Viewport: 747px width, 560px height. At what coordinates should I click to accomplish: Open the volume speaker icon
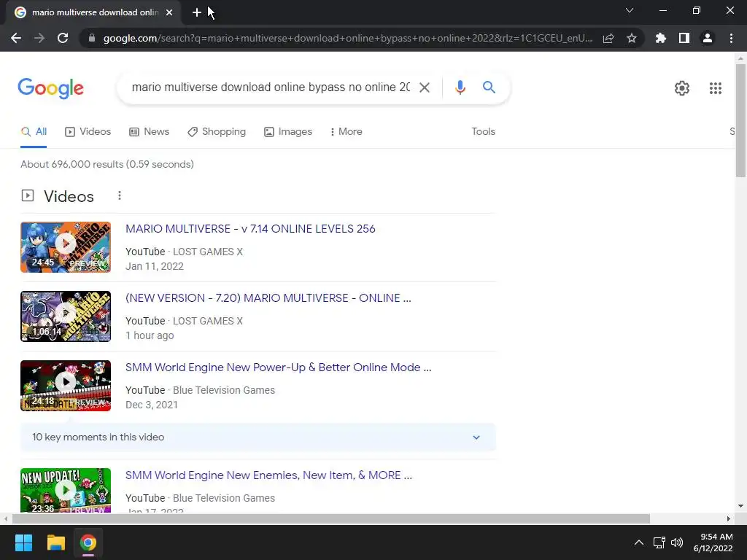click(x=676, y=542)
